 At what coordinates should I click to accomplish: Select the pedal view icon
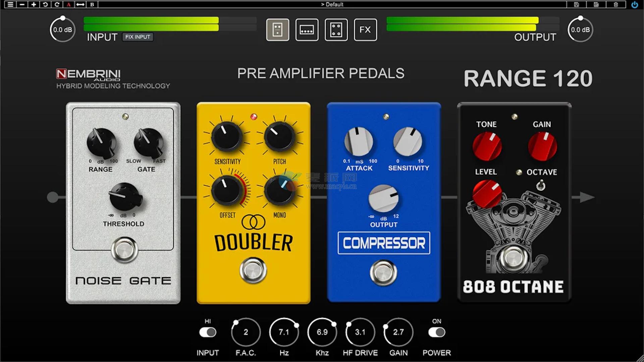tap(277, 30)
